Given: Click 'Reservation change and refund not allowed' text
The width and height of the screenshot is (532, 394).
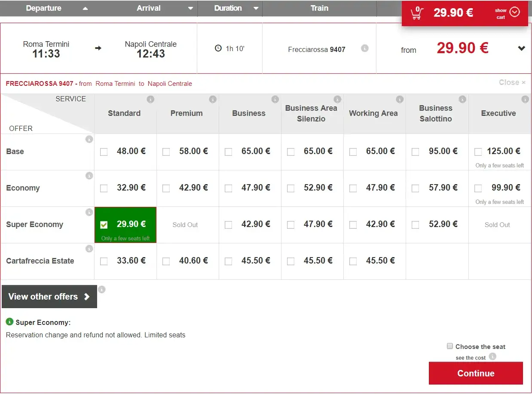Looking at the screenshot, I should tap(74, 335).
